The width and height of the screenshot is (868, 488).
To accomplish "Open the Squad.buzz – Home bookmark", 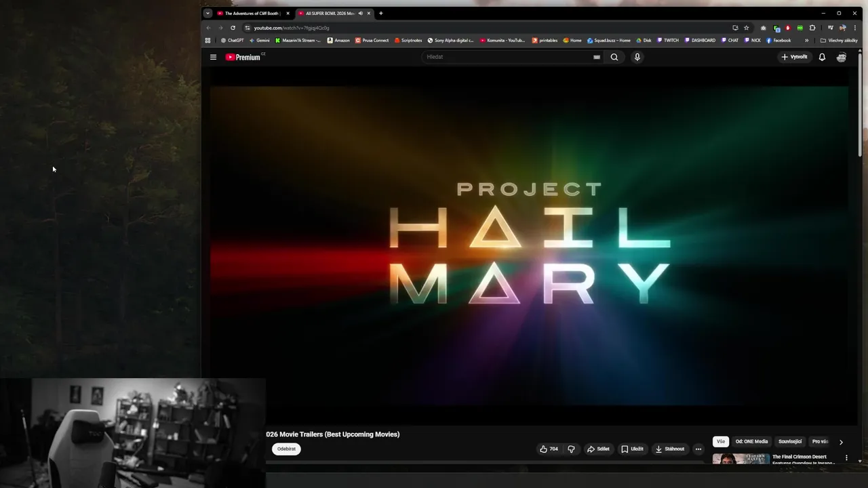I will [x=609, y=40].
